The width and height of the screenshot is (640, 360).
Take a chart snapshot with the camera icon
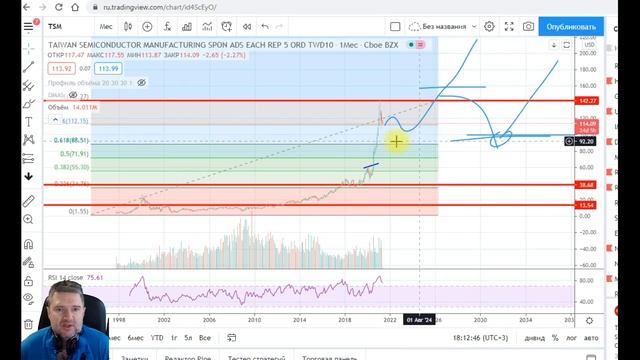click(x=528, y=27)
